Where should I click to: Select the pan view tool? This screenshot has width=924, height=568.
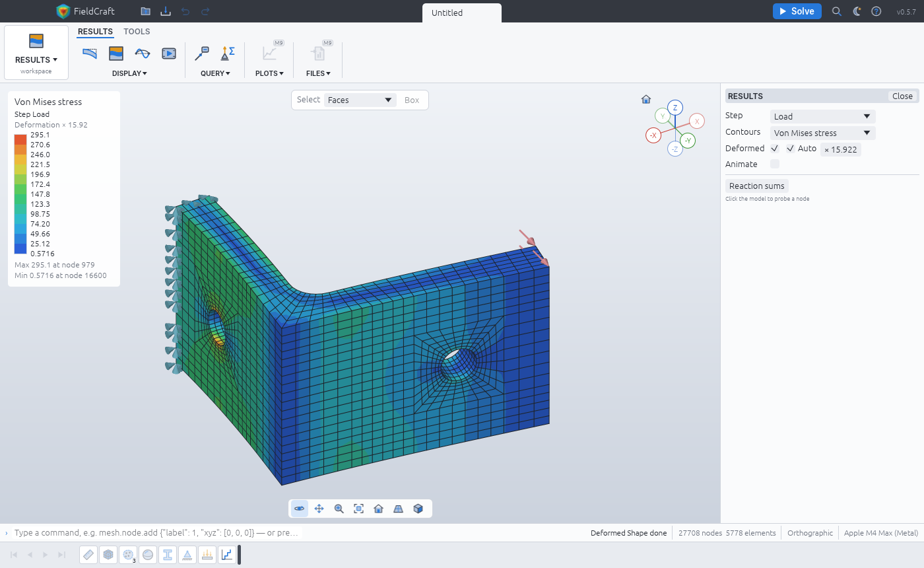[319, 509]
